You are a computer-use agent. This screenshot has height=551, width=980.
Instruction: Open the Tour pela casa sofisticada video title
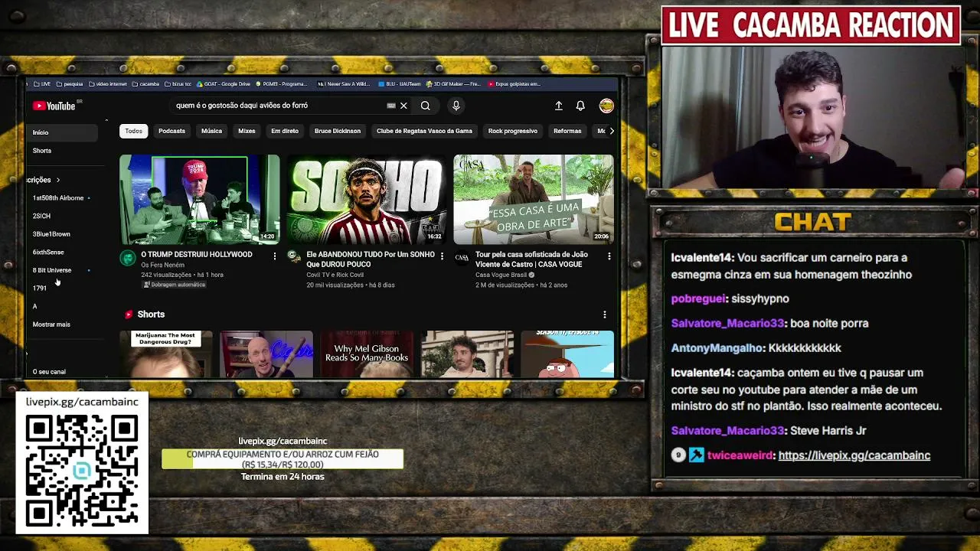tap(531, 259)
